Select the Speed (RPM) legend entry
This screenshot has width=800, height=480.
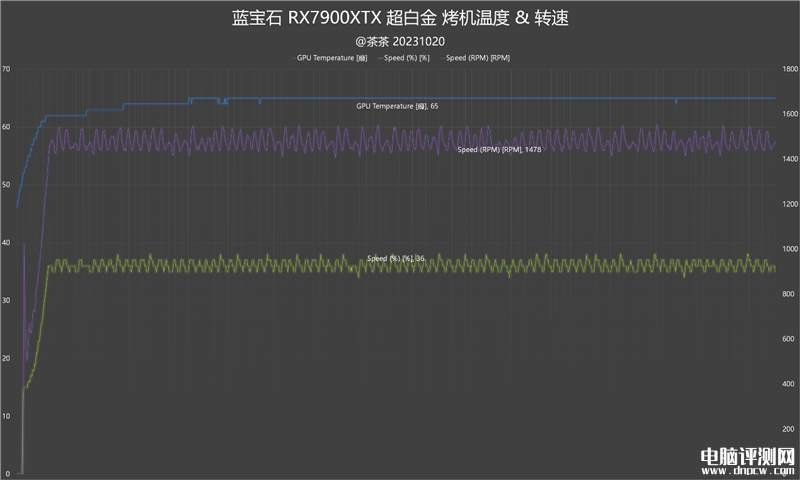point(474,58)
